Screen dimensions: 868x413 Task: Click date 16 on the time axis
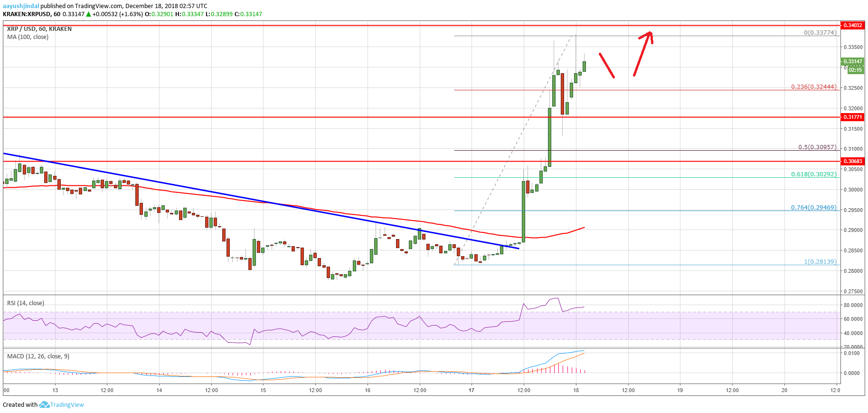(368, 390)
